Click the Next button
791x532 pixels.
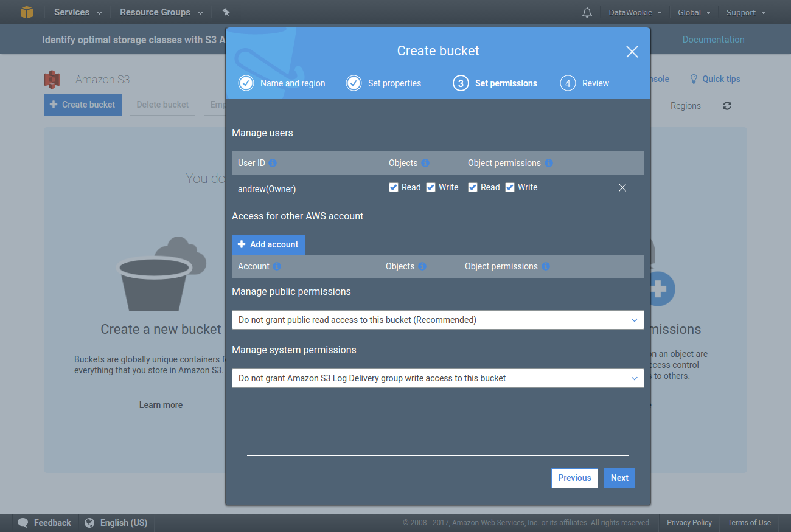(619, 478)
